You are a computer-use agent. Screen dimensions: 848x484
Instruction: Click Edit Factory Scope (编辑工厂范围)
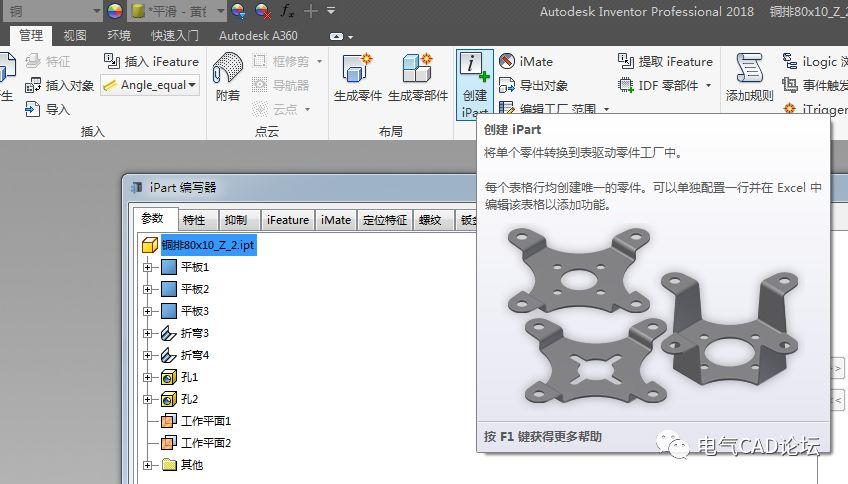click(x=549, y=108)
